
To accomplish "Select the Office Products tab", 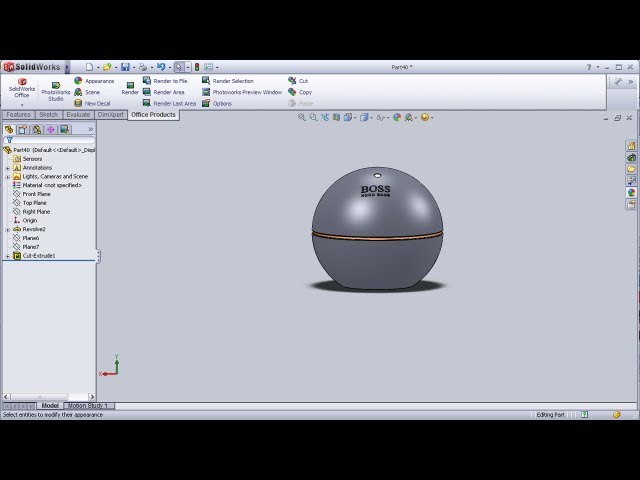I will pos(153,115).
